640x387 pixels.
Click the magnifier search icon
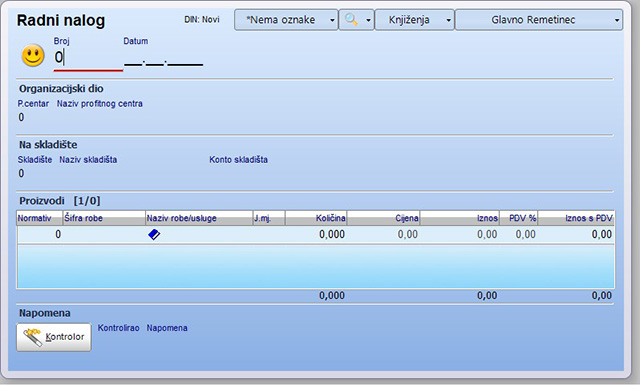click(351, 19)
